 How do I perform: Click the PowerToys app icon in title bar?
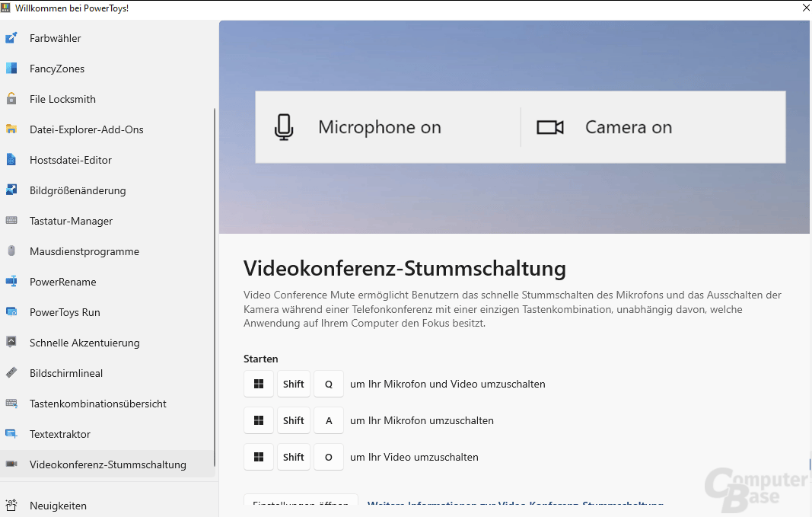[x=5, y=8]
